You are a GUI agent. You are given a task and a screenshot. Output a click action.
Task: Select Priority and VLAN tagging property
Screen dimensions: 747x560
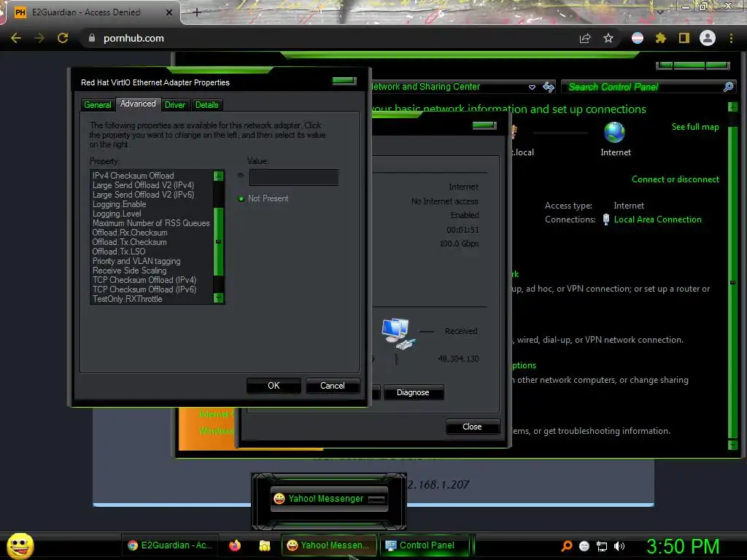click(136, 261)
